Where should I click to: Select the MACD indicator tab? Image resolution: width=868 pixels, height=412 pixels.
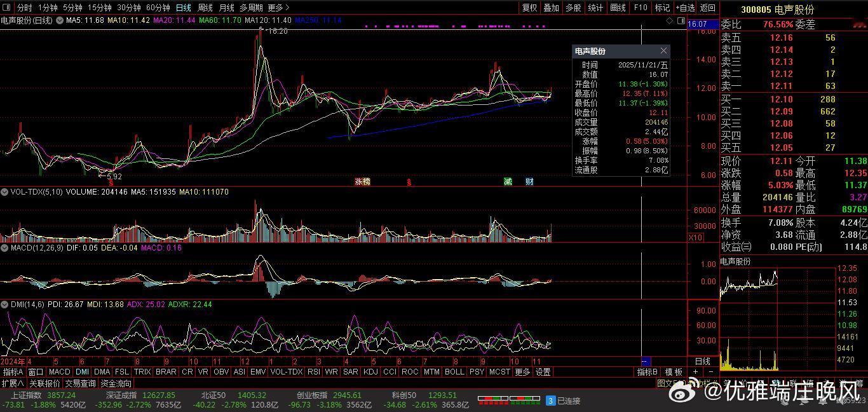tap(59, 372)
